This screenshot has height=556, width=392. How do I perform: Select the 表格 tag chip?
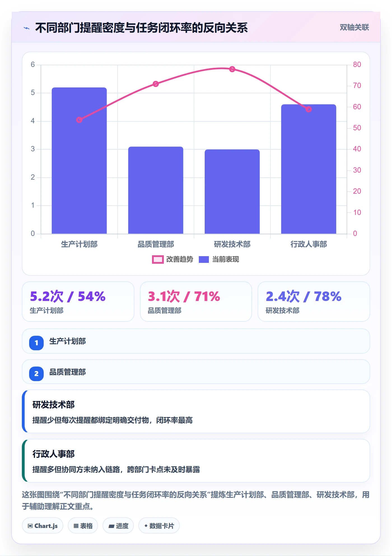(x=83, y=526)
